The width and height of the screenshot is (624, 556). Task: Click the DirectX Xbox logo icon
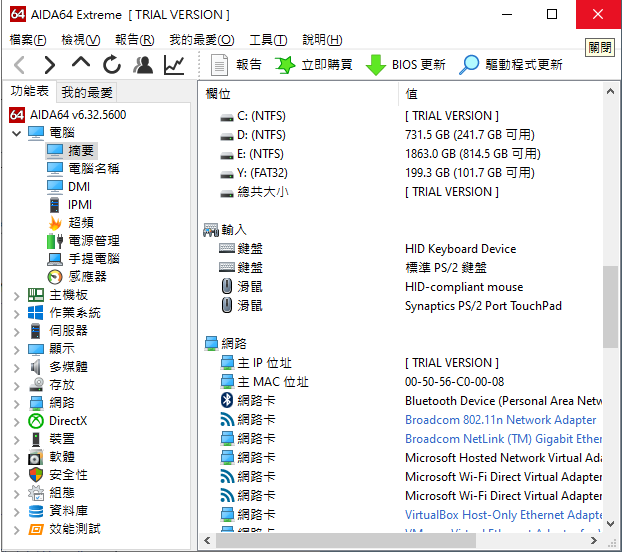pos(36,421)
